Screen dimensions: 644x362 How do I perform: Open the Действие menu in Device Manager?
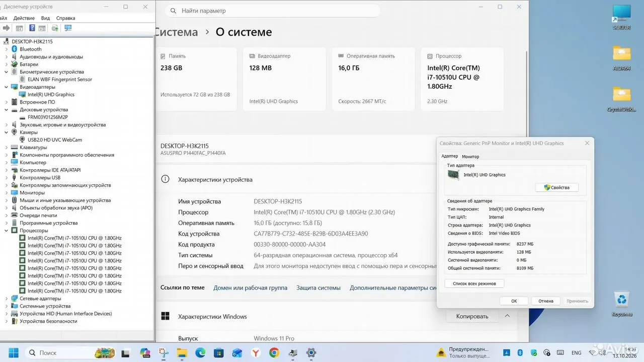click(24, 18)
